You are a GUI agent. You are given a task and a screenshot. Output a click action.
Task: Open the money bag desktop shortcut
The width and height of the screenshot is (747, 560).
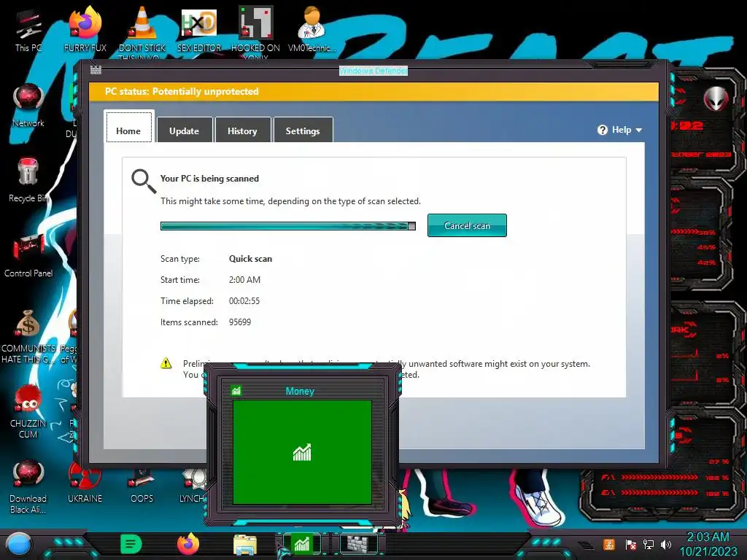28,335
